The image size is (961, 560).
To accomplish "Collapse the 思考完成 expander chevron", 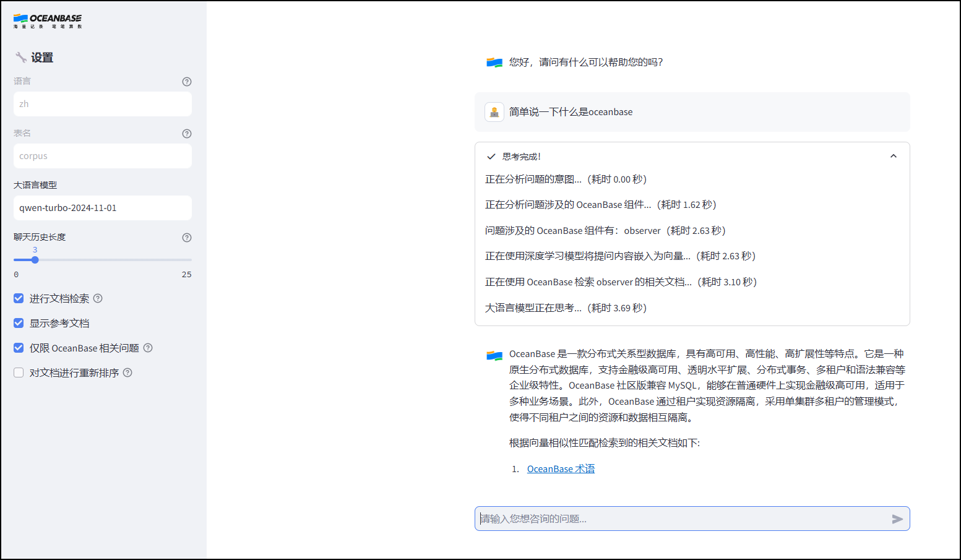I will pos(894,156).
